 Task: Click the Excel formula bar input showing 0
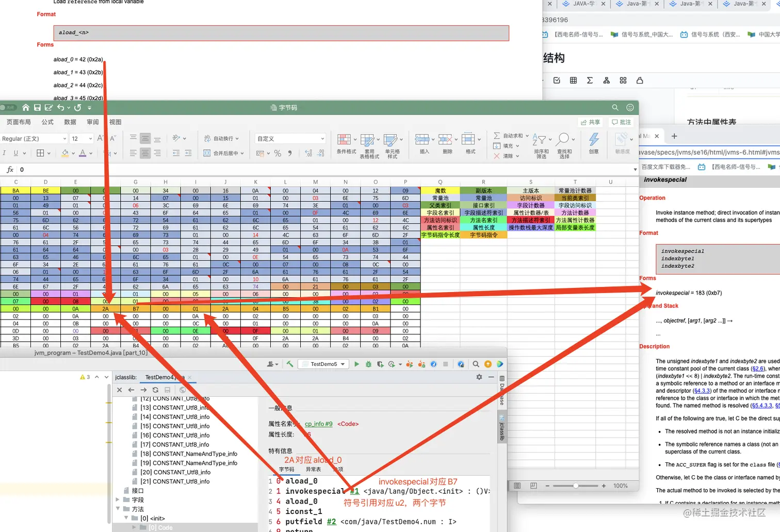[325, 169]
